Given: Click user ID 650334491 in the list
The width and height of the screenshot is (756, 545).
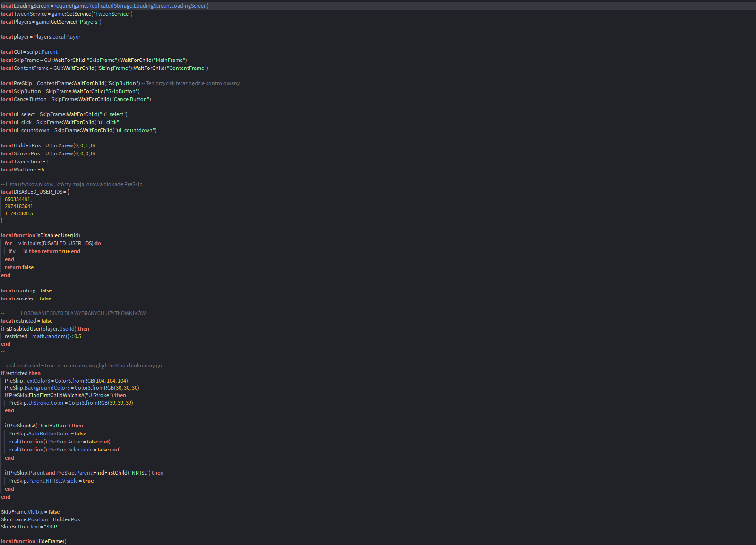Looking at the screenshot, I should pyautogui.click(x=18, y=199).
